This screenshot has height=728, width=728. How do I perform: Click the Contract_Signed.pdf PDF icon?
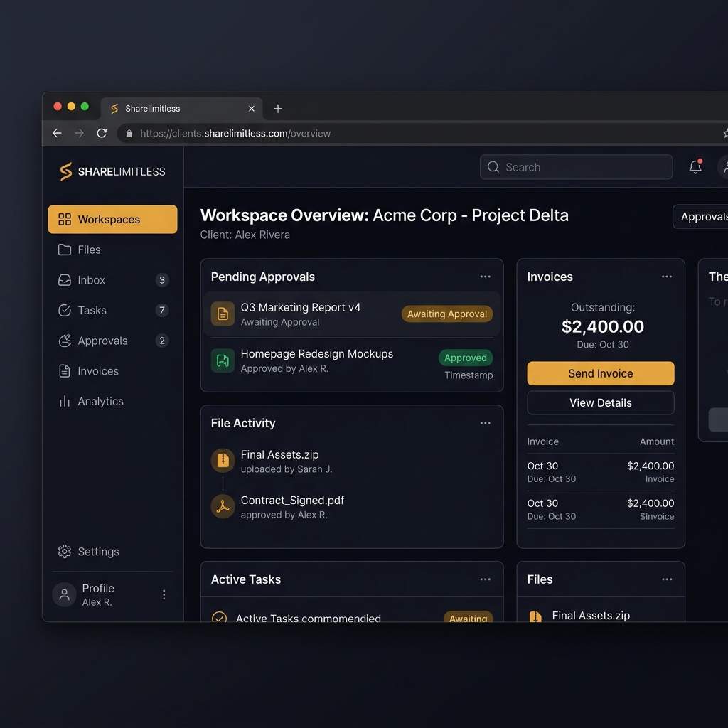point(223,506)
